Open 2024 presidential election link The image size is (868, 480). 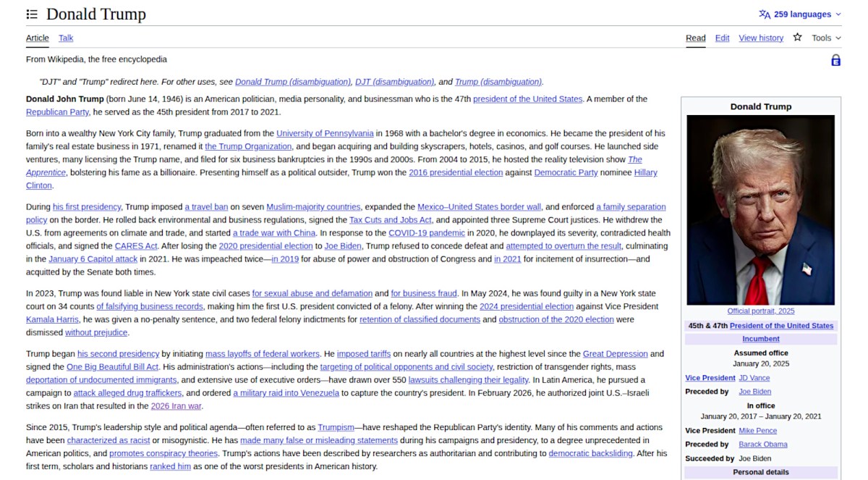[527, 307]
